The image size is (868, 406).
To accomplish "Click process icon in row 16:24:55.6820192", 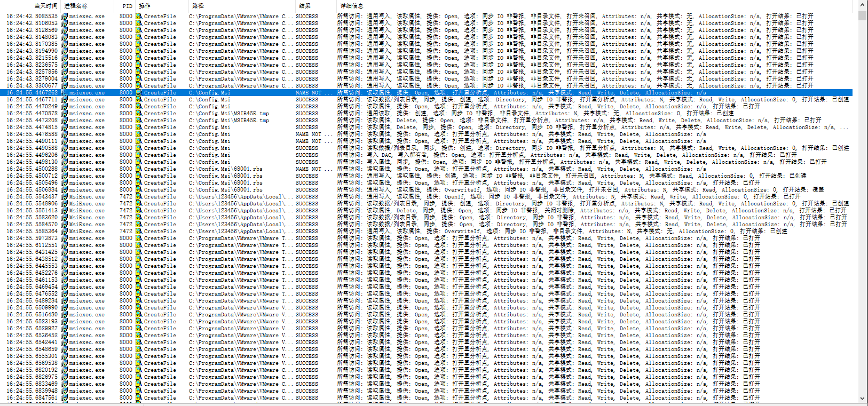I will [65, 370].
